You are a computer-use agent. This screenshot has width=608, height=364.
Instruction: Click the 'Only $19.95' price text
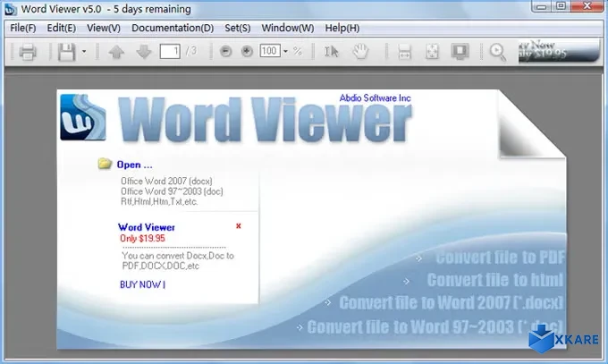(142, 238)
